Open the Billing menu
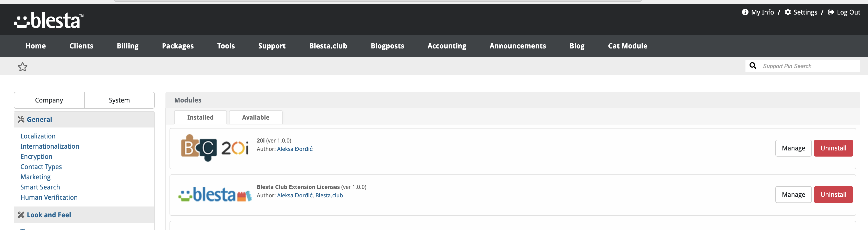Screen dimensions: 868x230 (128, 46)
